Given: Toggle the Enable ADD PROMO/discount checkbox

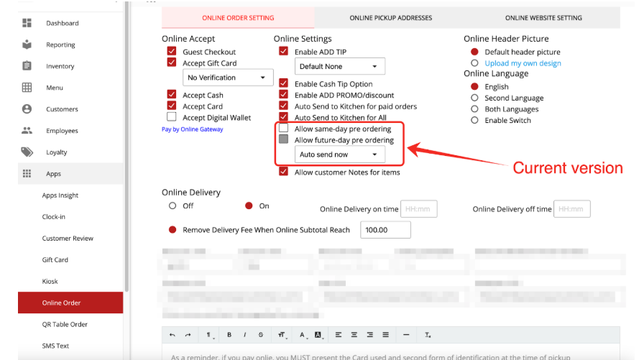Looking at the screenshot, I should (283, 94).
